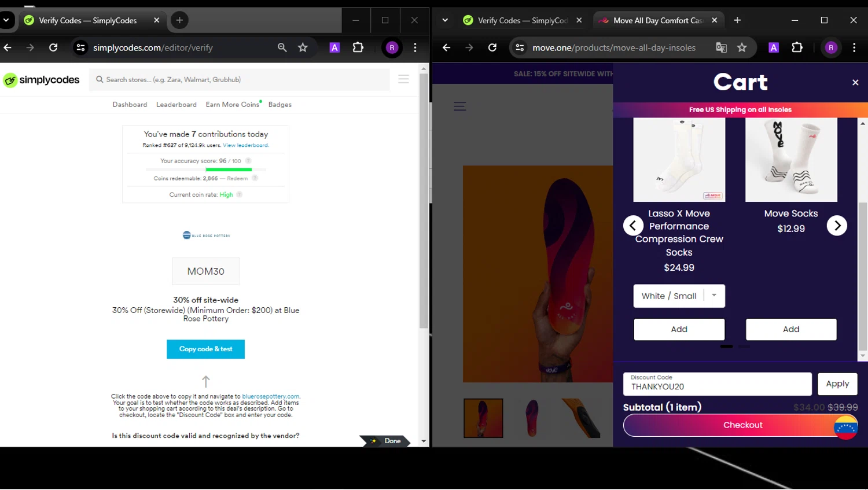The height and width of the screenshot is (490, 868).
Task: Click the Blue Rose Pottery logo
Action: tap(206, 235)
